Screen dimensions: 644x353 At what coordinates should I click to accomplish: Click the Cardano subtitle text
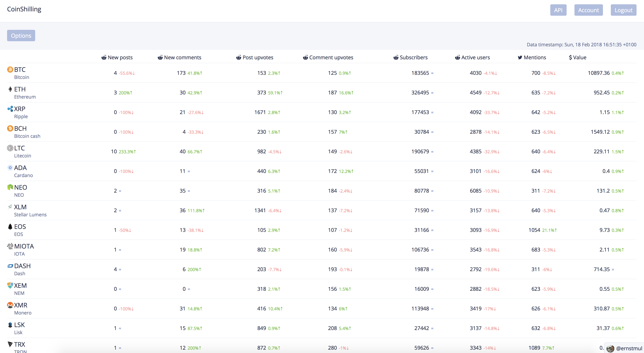(23, 175)
